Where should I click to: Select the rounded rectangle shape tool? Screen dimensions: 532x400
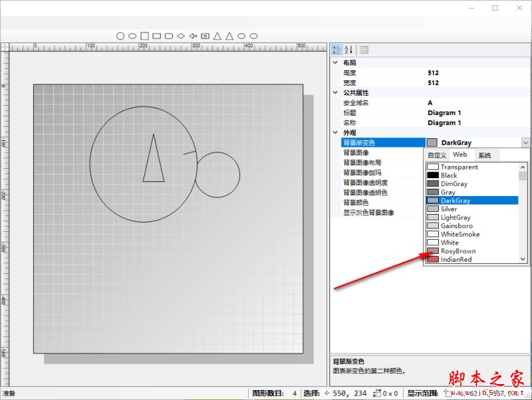point(169,36)
